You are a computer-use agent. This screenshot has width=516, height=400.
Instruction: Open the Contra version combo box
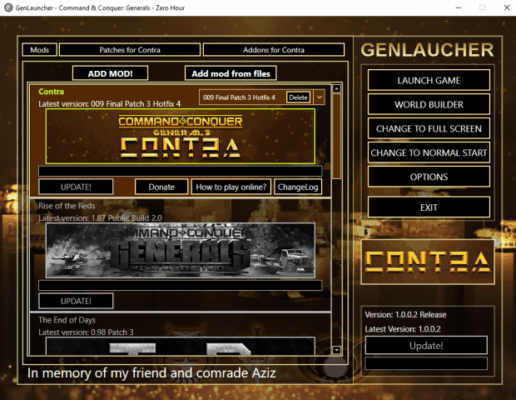262,97
